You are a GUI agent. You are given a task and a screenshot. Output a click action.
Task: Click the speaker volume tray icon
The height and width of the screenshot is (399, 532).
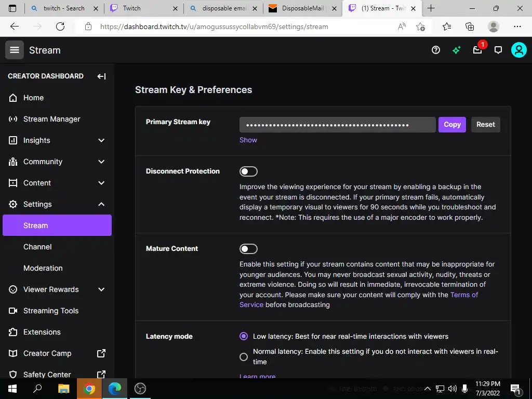tap(453, 389)
